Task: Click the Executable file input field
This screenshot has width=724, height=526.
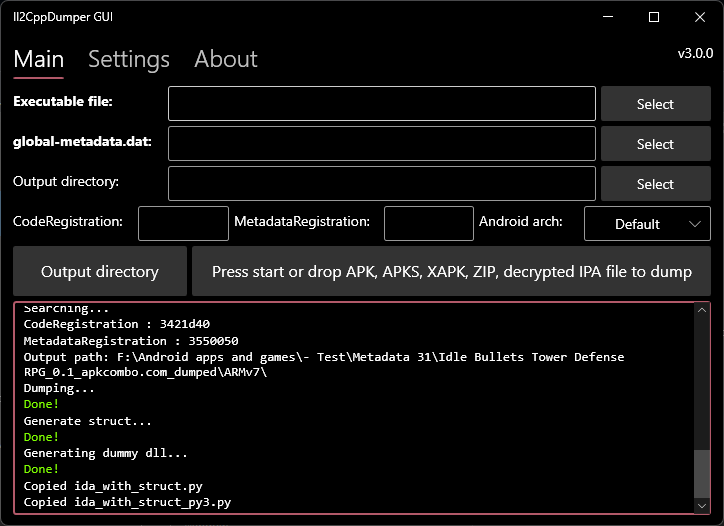Action: [x=382, y=103]
